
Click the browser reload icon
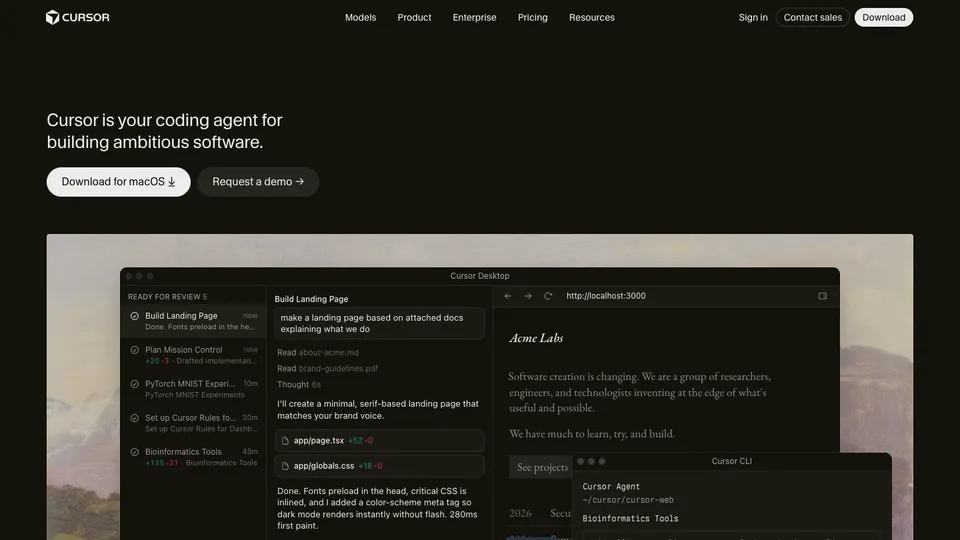(x=548, y=296)
